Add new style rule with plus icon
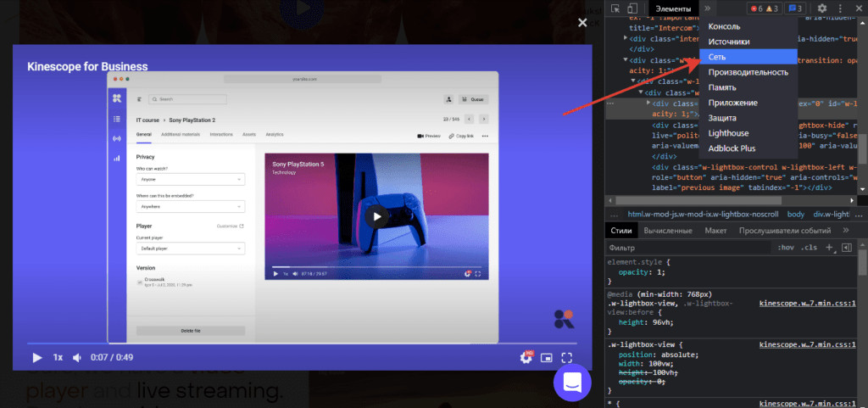This screenshot has width=868, height=408. click(830, 248)
